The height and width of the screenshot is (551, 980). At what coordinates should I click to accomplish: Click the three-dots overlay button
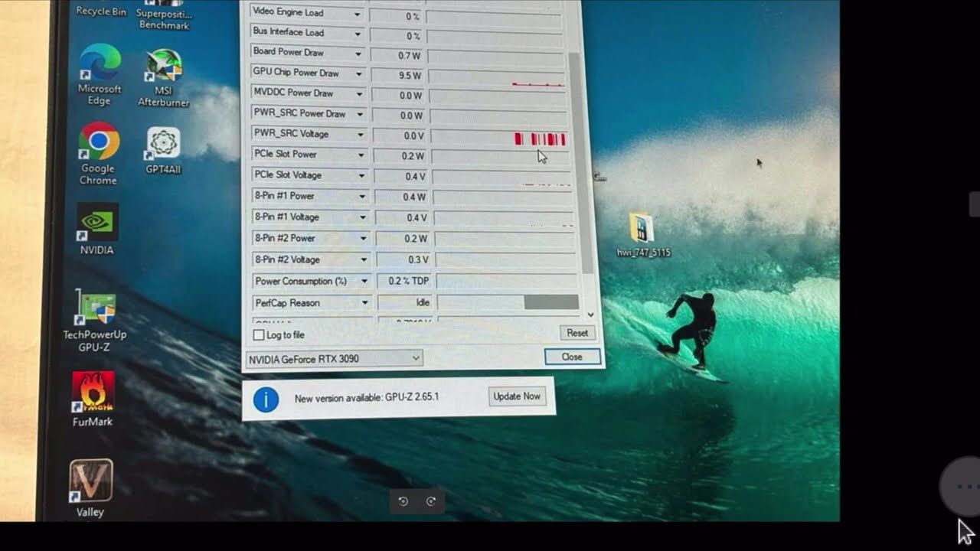966,486
